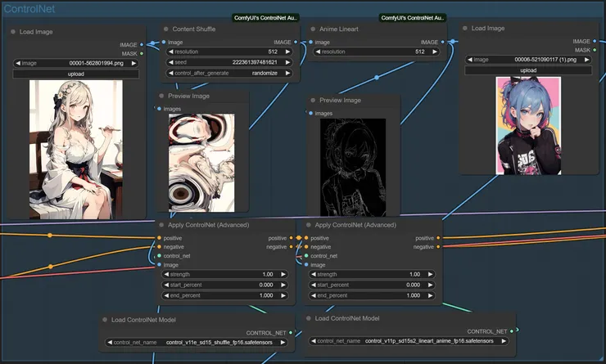Click the control_net input port on the Apply ControlNet node above the shuffle model loader

(x=159, y=256)
